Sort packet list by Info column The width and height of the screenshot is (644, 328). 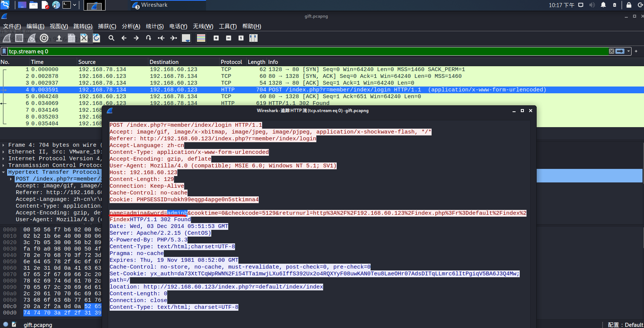click(x=455, y=62)
